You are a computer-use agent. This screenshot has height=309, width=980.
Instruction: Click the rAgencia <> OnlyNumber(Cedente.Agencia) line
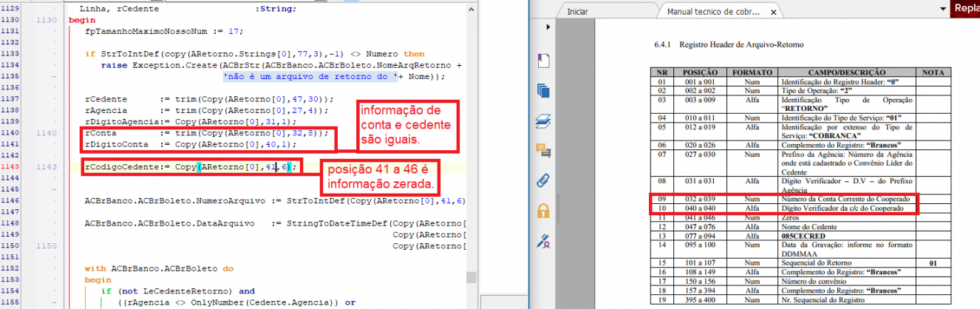pyautogui.click(x=237, y=302)
